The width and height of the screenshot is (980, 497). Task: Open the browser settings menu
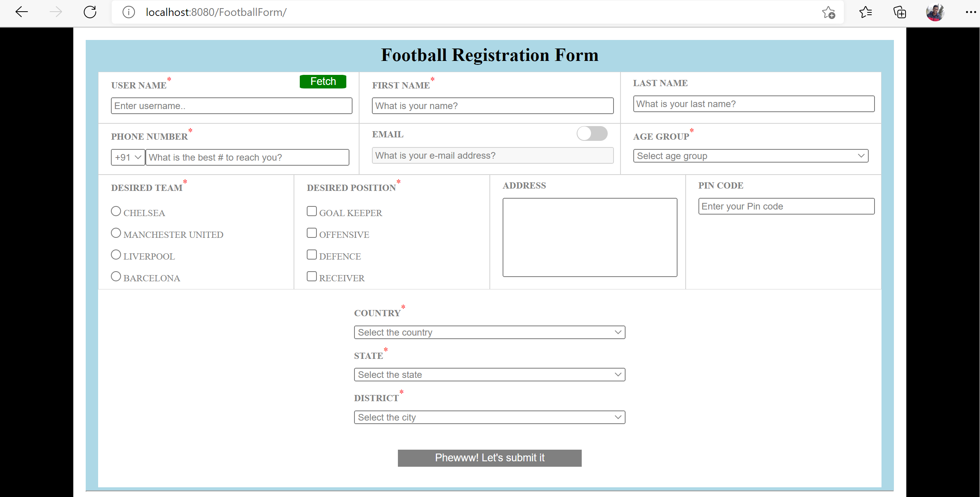(x=971, y=12)
